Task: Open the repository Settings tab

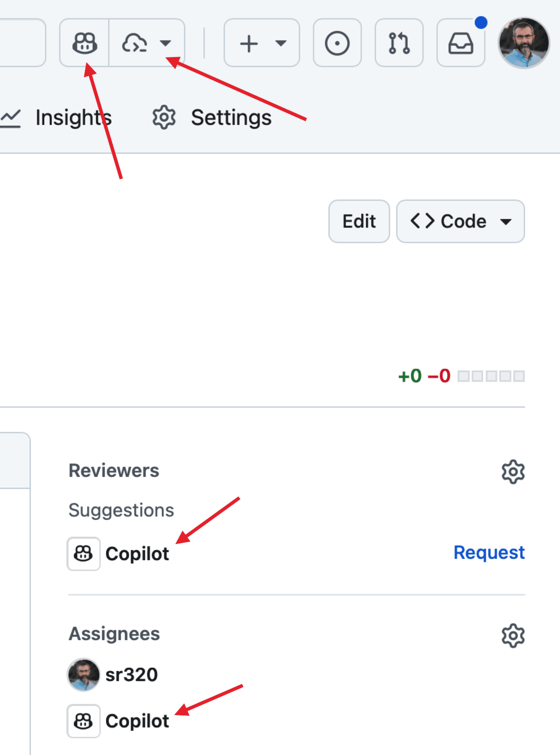Action: pyautogui.click(x=231, y=118)
